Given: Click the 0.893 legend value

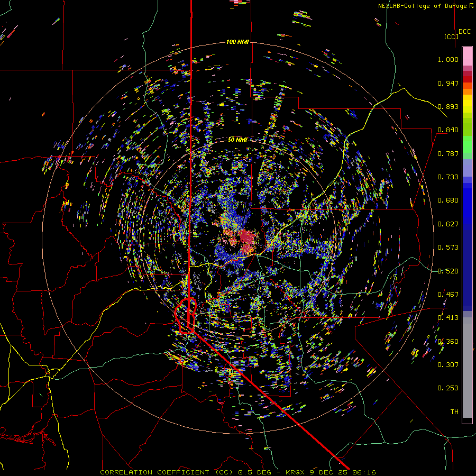Looking at the screenshot, I should point(448,106).
